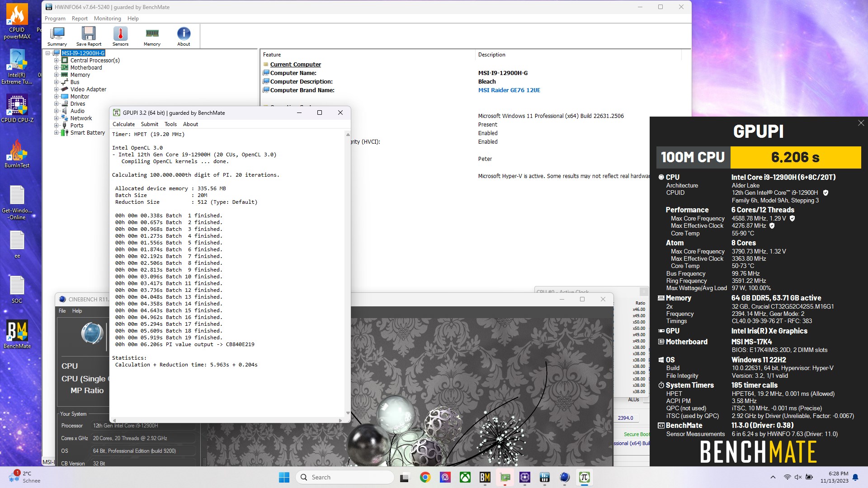868x488 pixels.
Task: Select the Audio tree item
Action: [x=77, y=111]
